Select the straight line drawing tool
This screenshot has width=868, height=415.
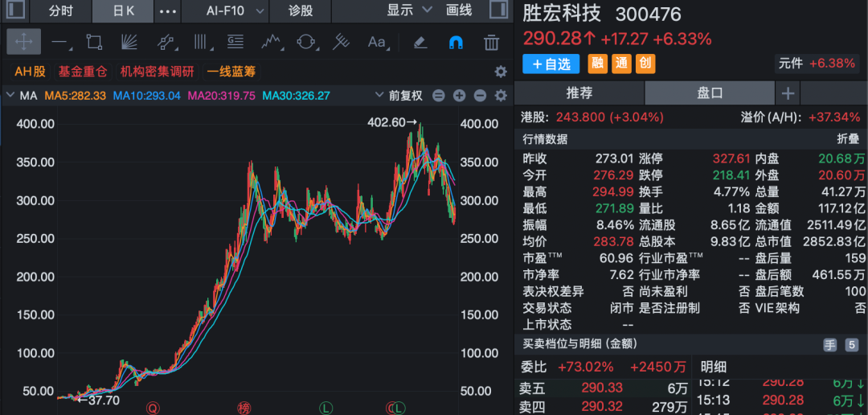pos(59,42)
